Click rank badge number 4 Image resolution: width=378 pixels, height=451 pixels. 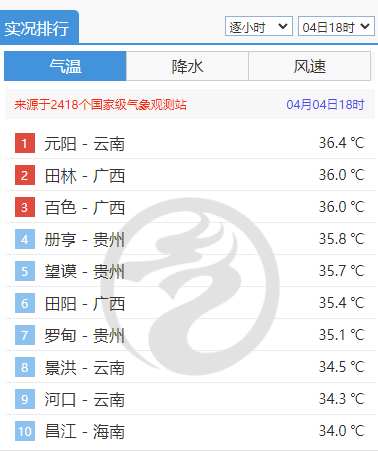coord(25,239)
